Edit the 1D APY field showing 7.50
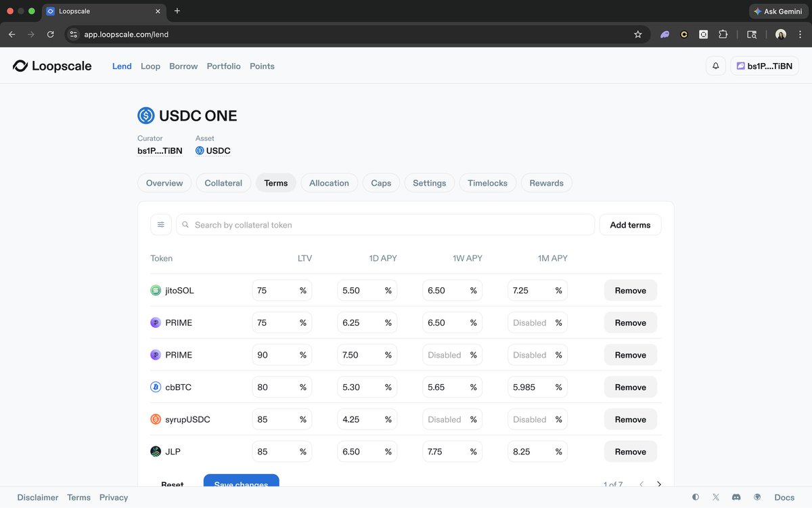 point(367,355)
